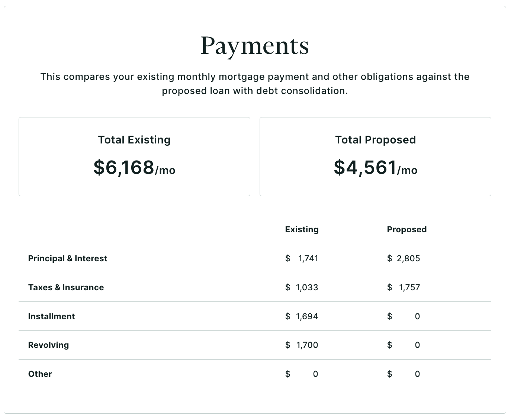514x420 pixels.
Task: Select the Taxes & Insurance row label
Action: click(x=66, y=287)
